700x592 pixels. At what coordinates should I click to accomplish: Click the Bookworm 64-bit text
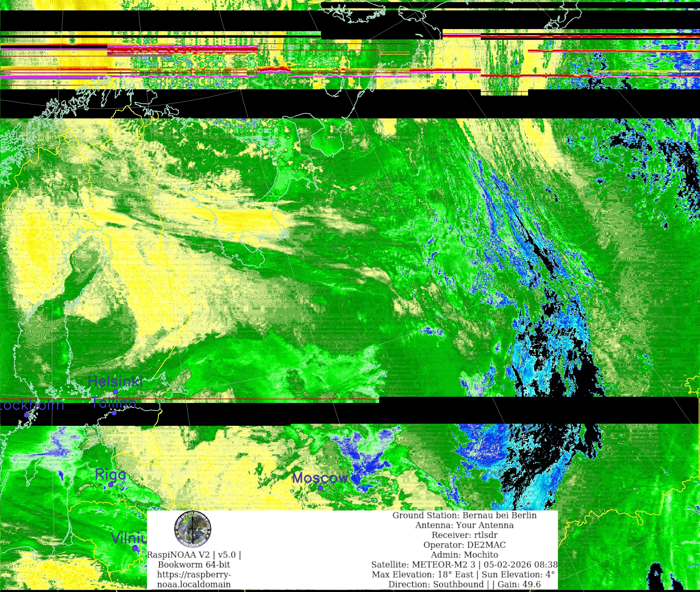coord(194,564)
